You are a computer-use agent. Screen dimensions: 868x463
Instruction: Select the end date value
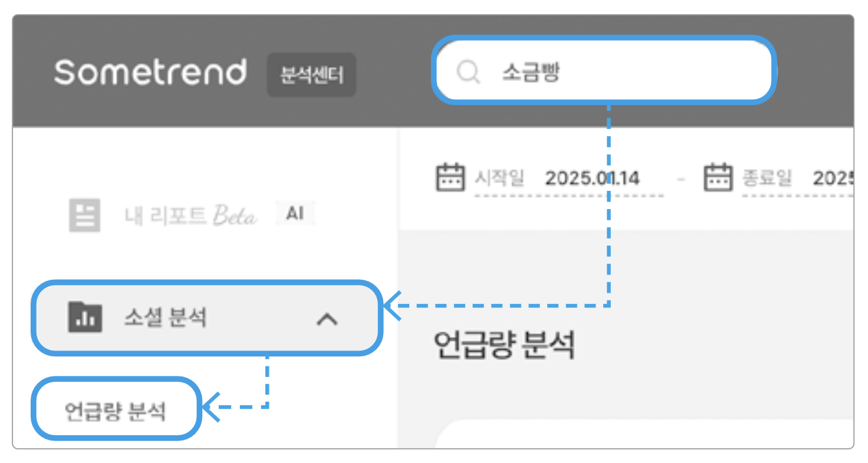[x=833, y=178]
